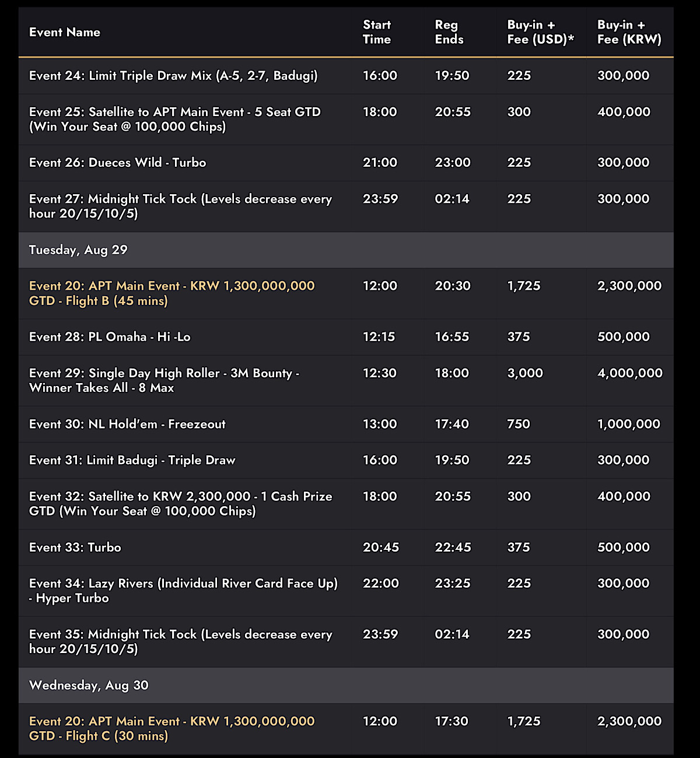Click Buy-in + Fee (KRW) header
The width and height of the screenshot is (700, 758).
pyautogui.click(x=629, y=32)
